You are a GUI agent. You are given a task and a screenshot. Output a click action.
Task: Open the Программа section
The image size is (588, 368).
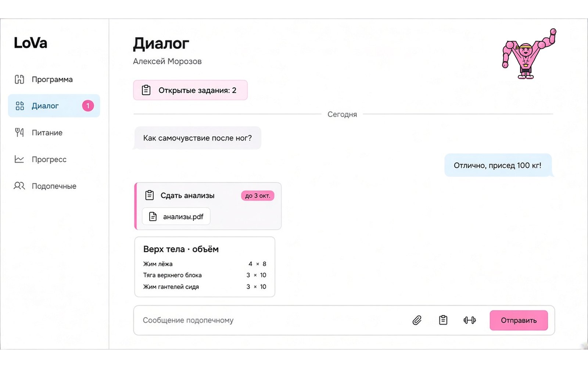click(54, 79)
